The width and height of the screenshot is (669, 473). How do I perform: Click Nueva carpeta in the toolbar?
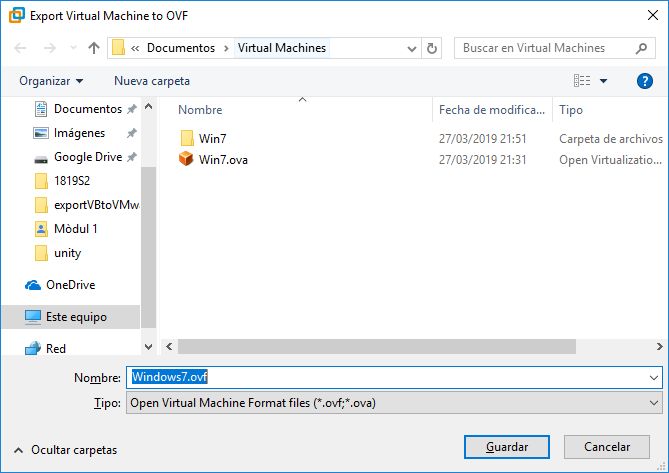[151, 81]
